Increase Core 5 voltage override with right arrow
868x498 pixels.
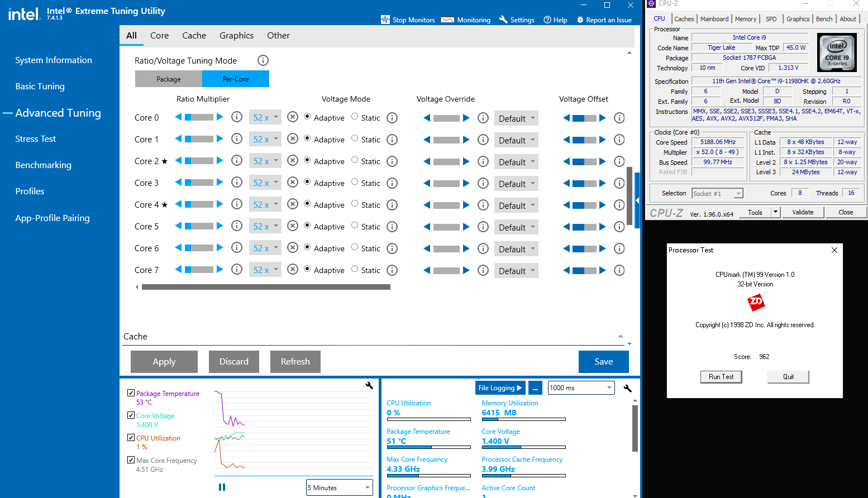466,227
